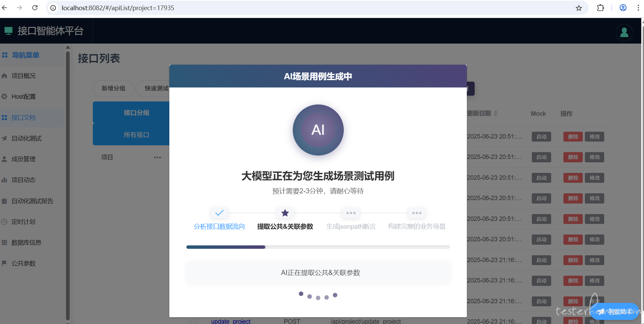Click the gear icon beside Host配置
Viewport: 644px width, 324px height.
(4, 97)
